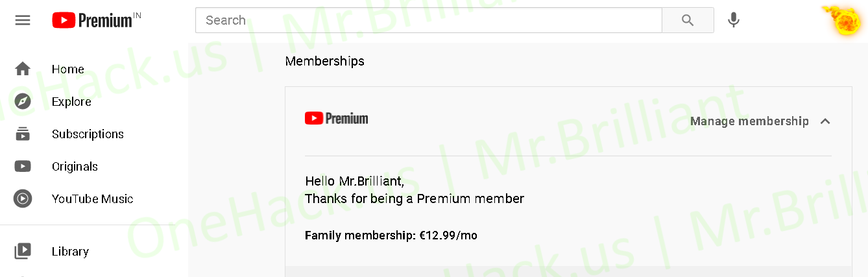Open YouTube Music link in sidebar
The image size is (868, 277).
(92, 199)
